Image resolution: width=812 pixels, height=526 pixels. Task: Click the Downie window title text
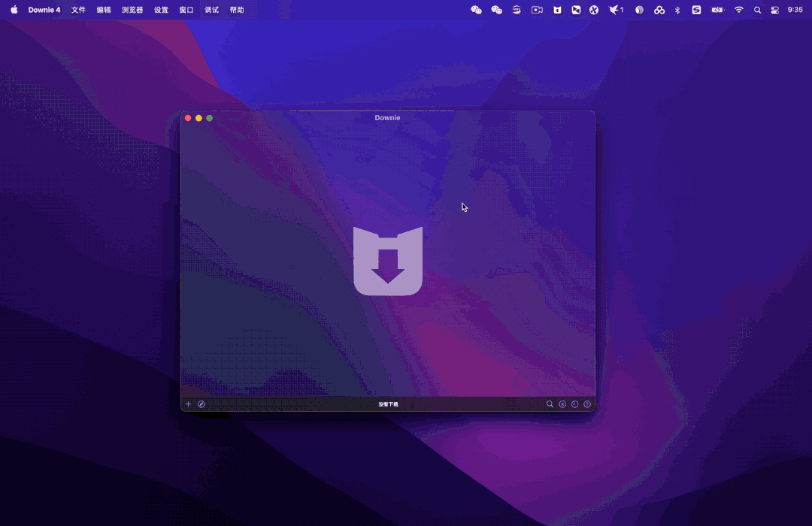pyautogui.click(x=387, y=117)
